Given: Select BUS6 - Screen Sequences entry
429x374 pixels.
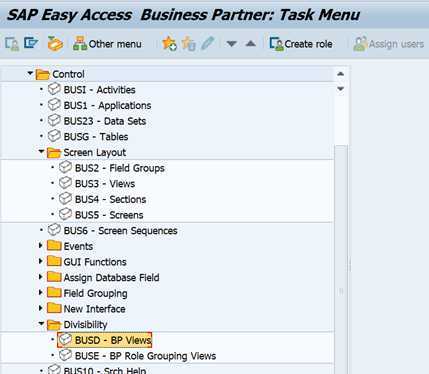Looking at the screenshot, I should [x=120, y=231].
